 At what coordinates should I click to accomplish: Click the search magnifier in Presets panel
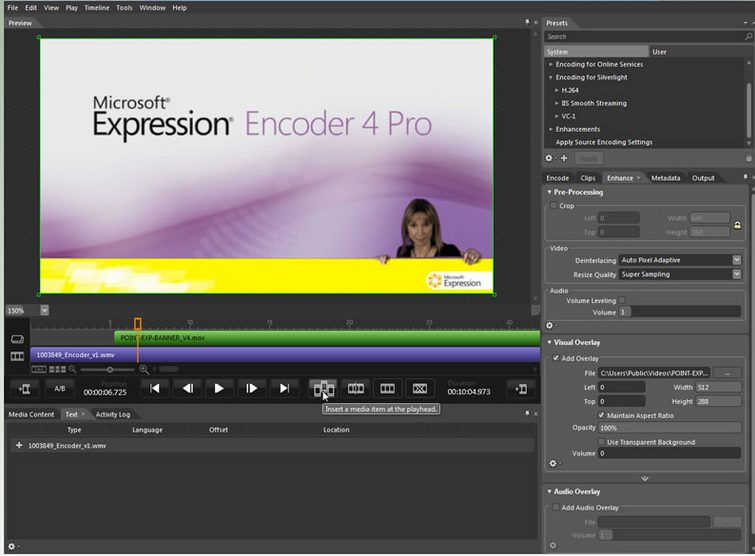[747, 37]
